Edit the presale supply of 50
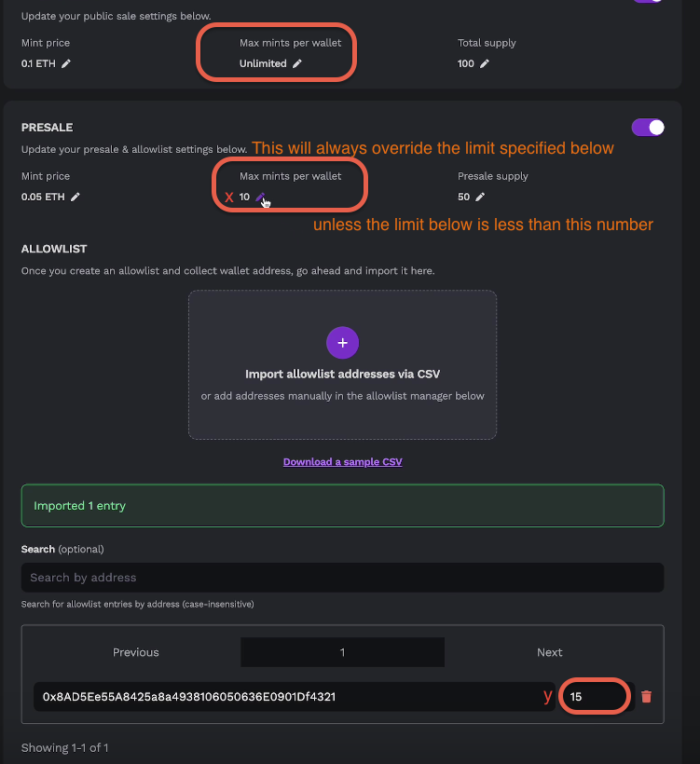The height and width of the screenshot is (764, 700). [x=480, y=197]
